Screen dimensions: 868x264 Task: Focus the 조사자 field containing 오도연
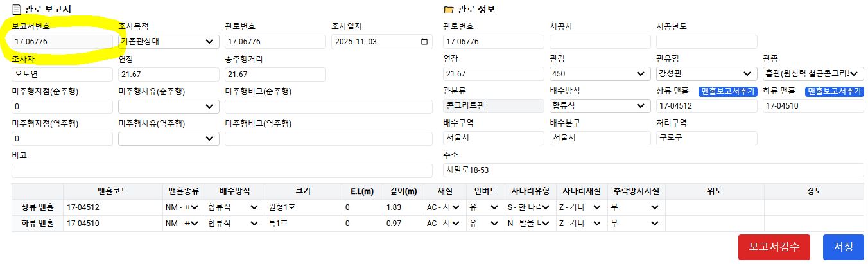pyautogui.click(x=62, y=74)
